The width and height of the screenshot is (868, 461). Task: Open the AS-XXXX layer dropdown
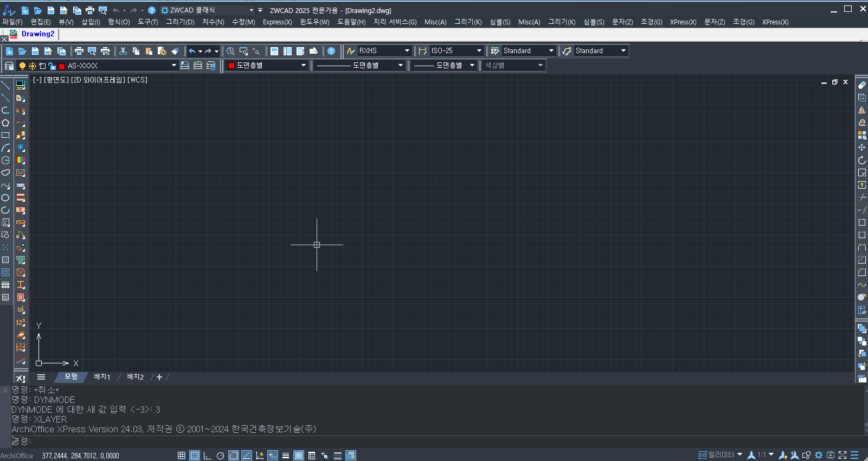click(x=174, y=66)
